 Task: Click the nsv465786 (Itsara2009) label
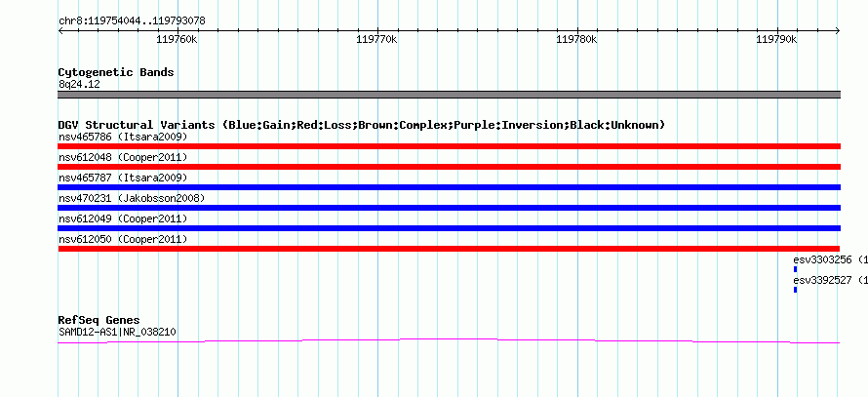point(123,137)
